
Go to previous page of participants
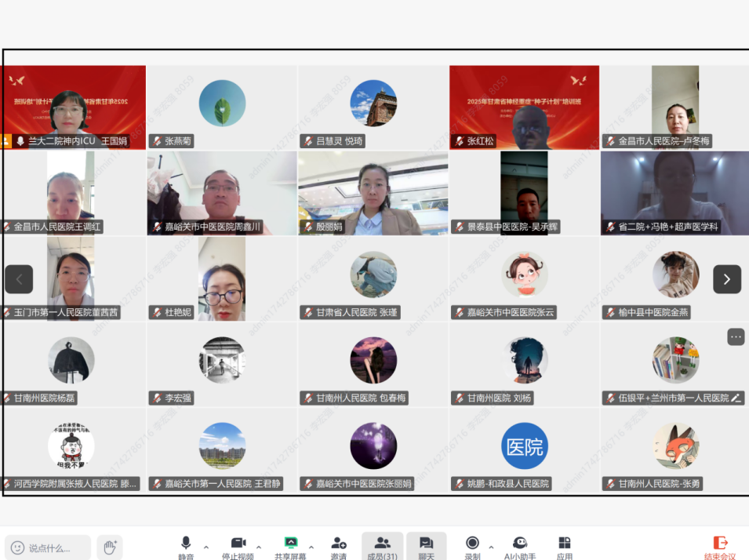[x=19, y=279]
